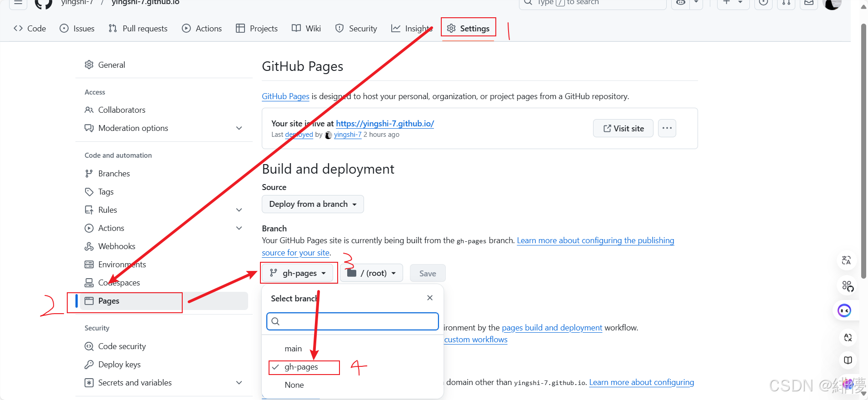Click the General gear icon
This screenshot has width=868, height=400.
(x=89, y=65)
